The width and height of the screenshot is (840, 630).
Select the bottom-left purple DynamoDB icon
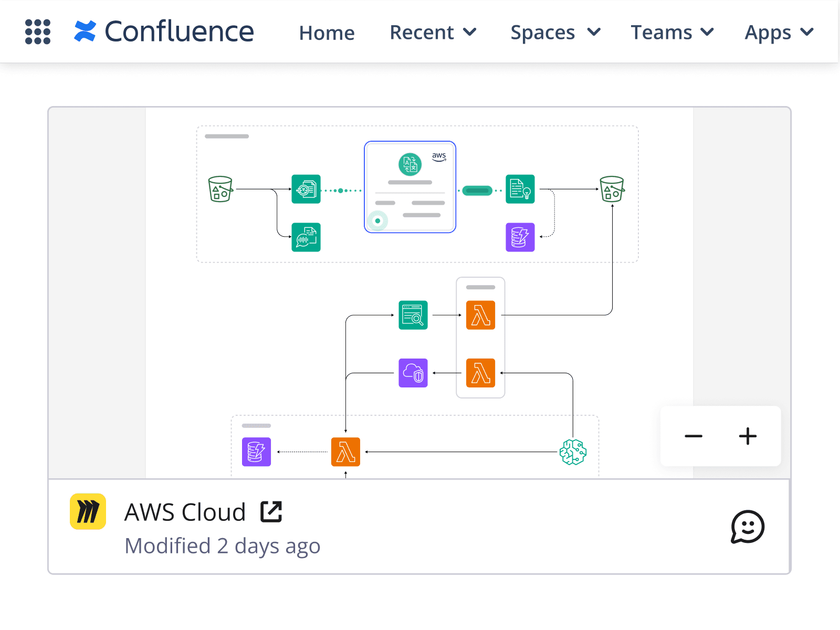(257, 452)
